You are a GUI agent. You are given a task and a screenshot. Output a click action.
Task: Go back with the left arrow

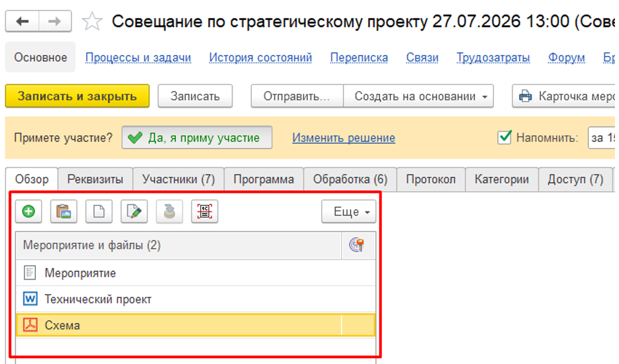[x=22, y=21]
